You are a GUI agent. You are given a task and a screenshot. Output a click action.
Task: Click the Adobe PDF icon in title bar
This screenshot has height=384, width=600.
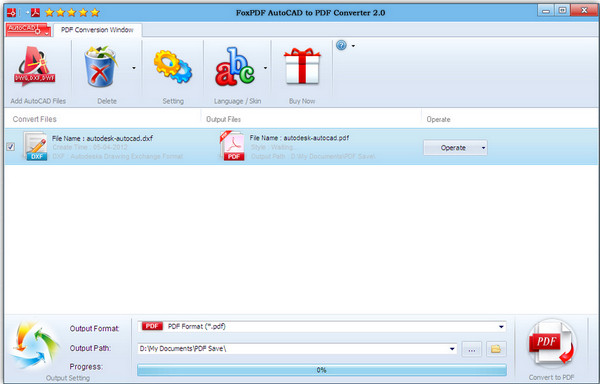[x=36, y=13]
